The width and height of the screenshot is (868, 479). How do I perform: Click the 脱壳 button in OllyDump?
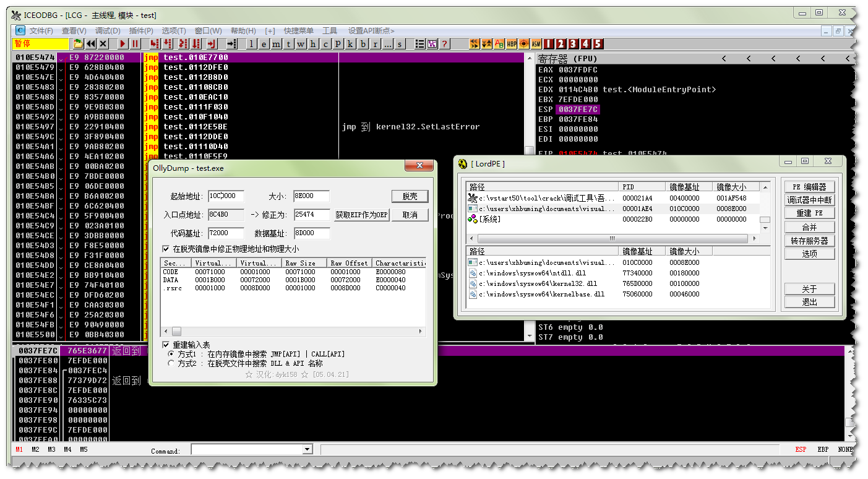click(410, 196)
